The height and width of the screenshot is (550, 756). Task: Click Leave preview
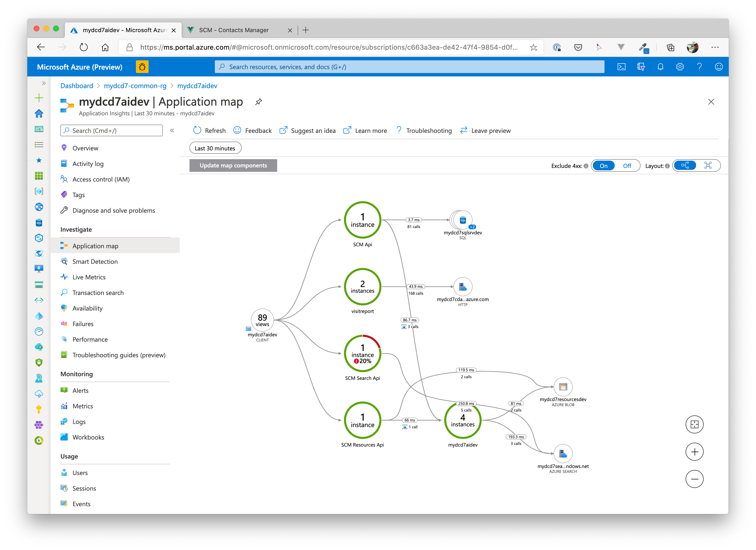[x=485, y=131]
